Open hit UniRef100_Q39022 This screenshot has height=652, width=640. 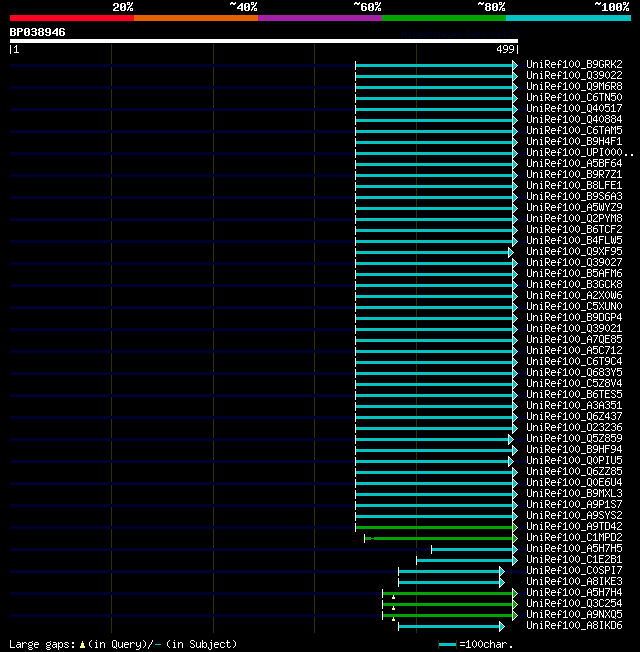pos(574,75)
